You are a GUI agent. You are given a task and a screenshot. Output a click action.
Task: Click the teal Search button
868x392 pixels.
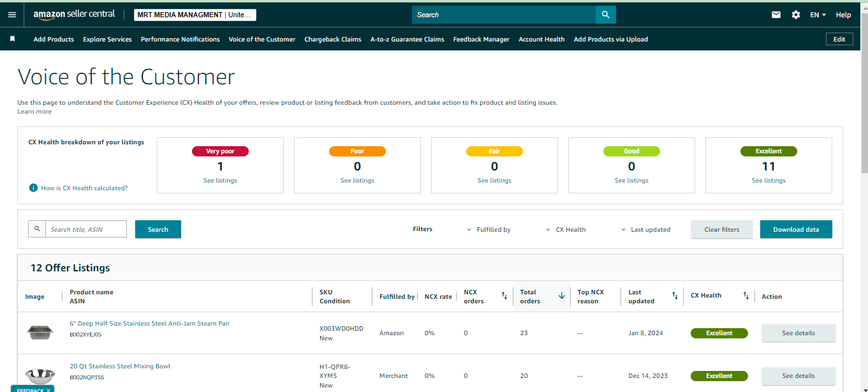(158, 229)
